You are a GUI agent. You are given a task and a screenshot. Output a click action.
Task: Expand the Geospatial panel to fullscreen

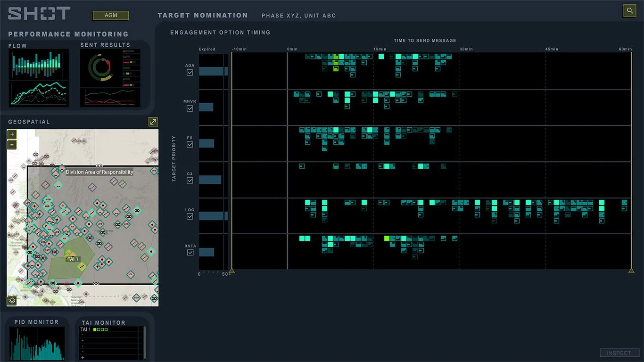point(153,122)
